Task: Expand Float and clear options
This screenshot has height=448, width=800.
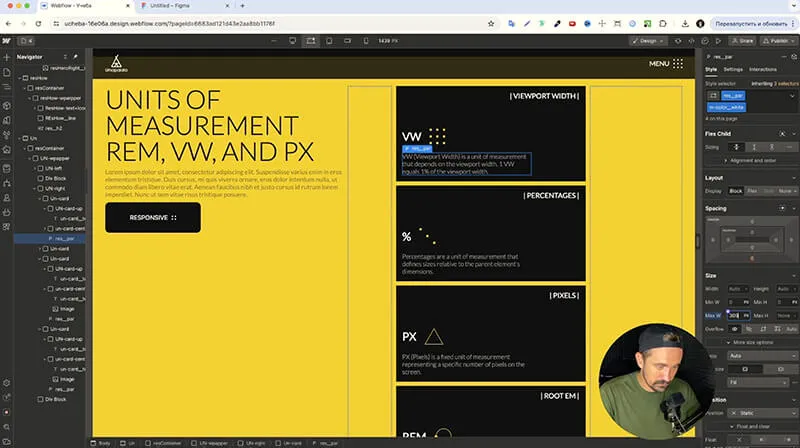Action: [x=749, y=426]
